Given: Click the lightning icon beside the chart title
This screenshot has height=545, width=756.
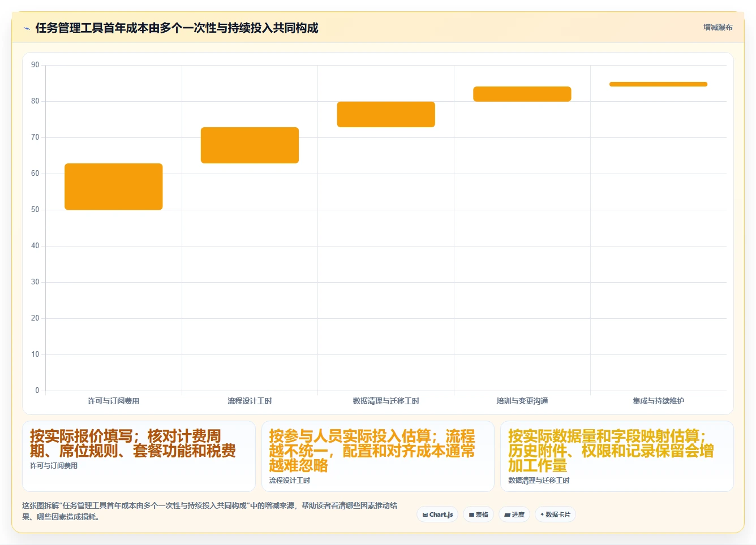Looking at the screenshot, I should [27, 28].
